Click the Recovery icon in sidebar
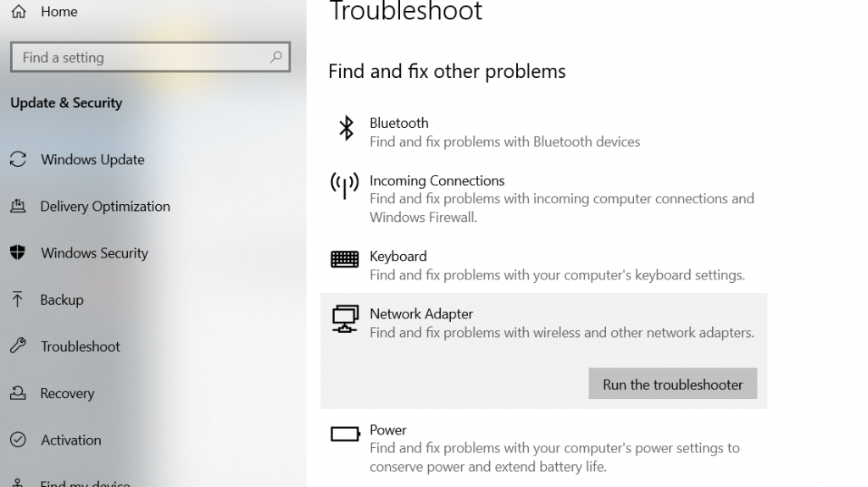868x487 pixels. coord(18,393)
